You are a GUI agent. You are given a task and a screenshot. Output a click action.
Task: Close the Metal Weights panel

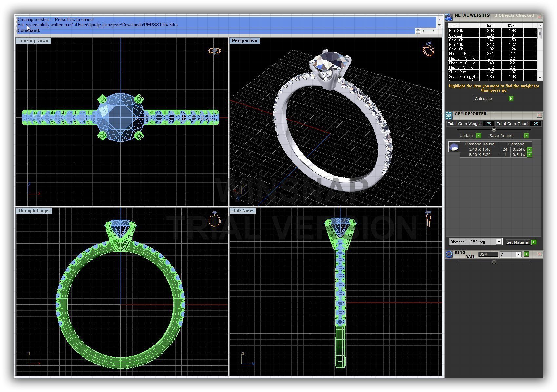[x=539, y=17]
